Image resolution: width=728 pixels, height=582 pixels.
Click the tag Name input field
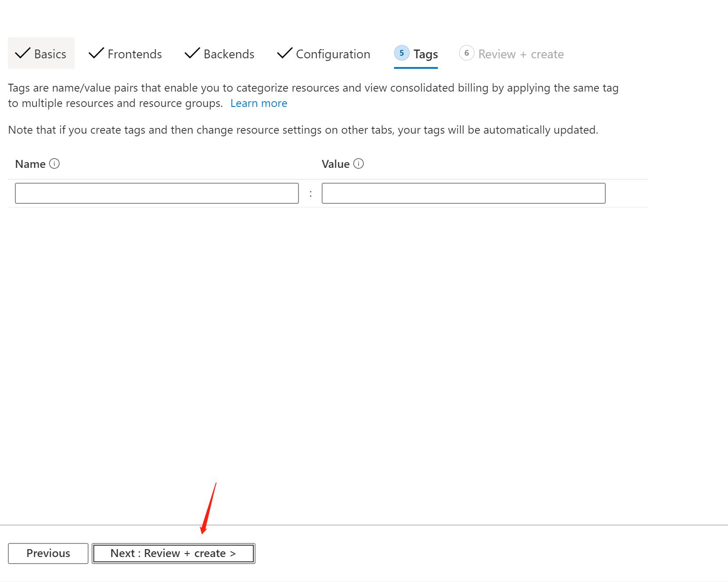pos(156,193)
